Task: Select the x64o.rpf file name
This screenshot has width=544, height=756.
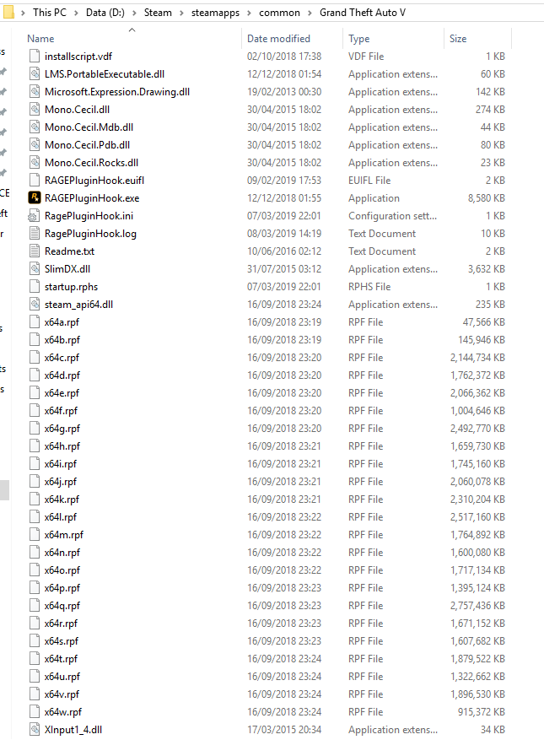Action: tap(62, 570)
